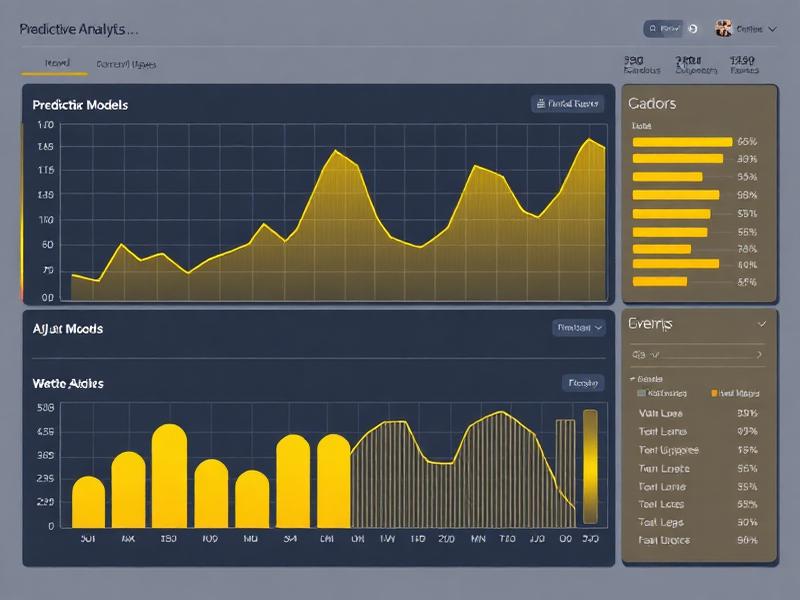Select the first underlined tab below title
The width and height of the screenshot is (800, 600).
[55, 64]
